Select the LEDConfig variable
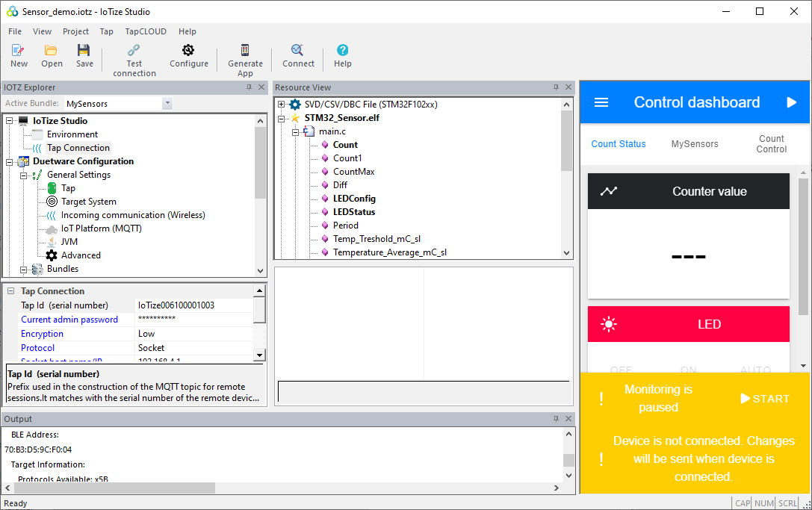 point(353,199)
